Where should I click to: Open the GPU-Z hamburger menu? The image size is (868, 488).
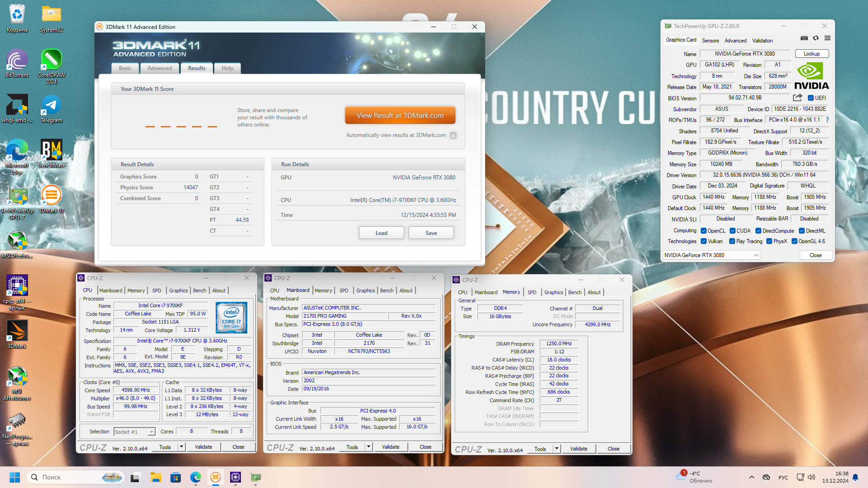(827, 38)
